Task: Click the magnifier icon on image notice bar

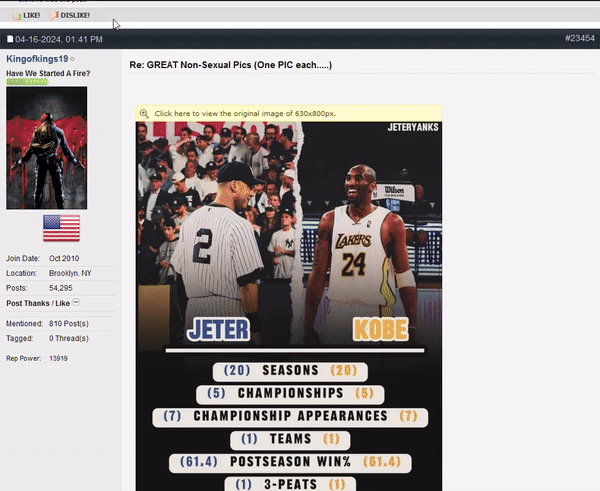Action: tap(144, 114)
